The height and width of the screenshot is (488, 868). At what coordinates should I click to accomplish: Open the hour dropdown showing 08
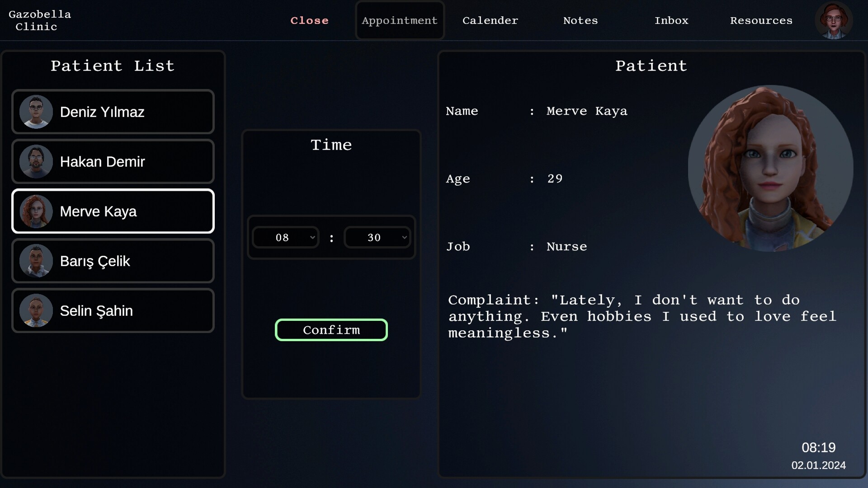[286, 237]
